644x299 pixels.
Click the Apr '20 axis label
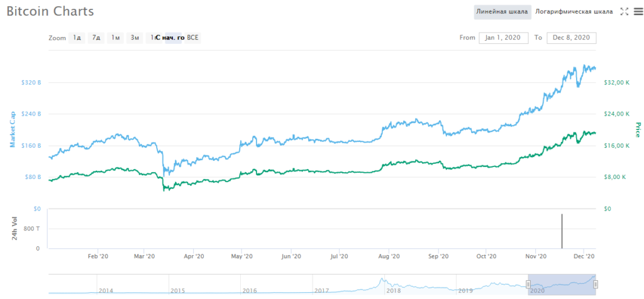(194, 256)
